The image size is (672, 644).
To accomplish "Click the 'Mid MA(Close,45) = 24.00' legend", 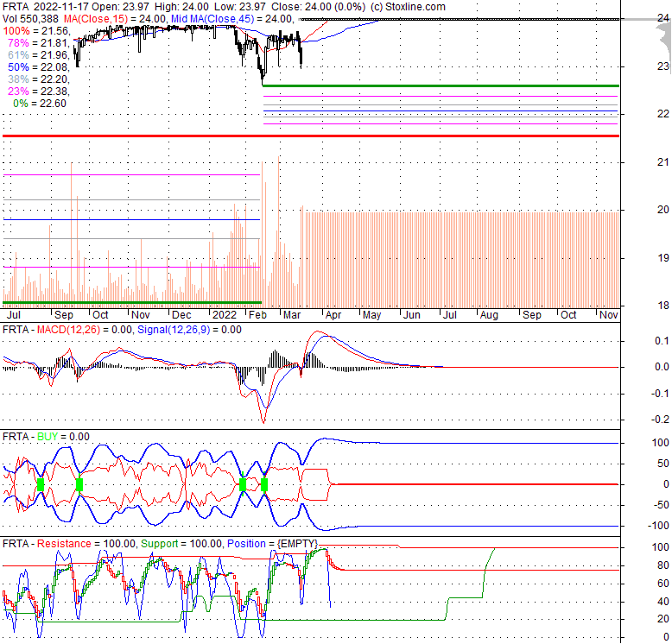I will pyautogui.click(x=231, y=19).
